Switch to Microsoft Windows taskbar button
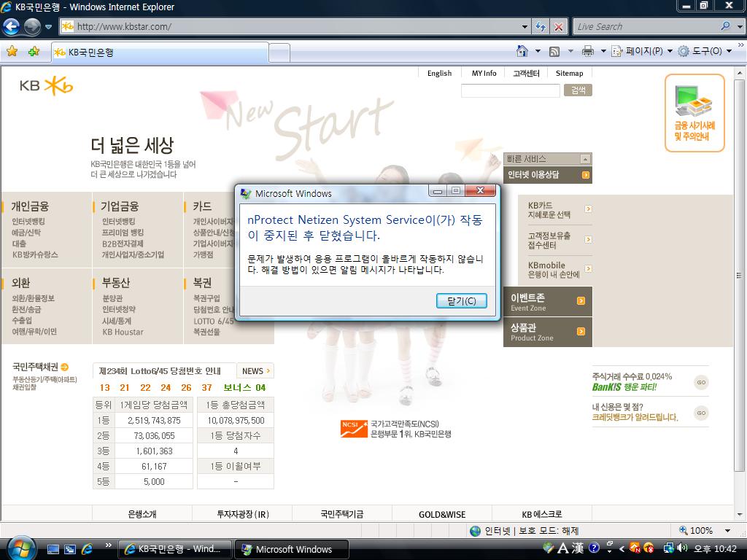Viewport: 747px width, 560px height. pos(292,549)
